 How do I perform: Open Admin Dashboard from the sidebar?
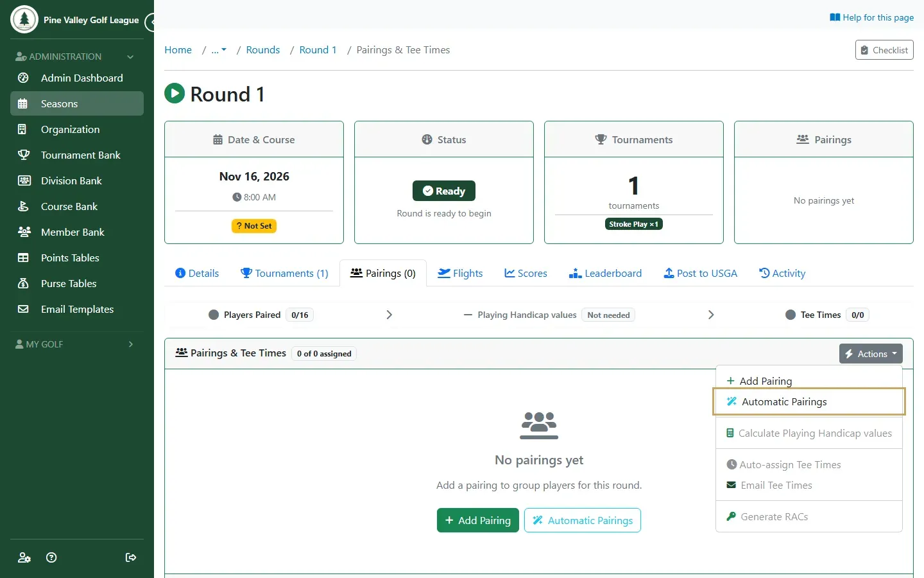coord(77,78)
